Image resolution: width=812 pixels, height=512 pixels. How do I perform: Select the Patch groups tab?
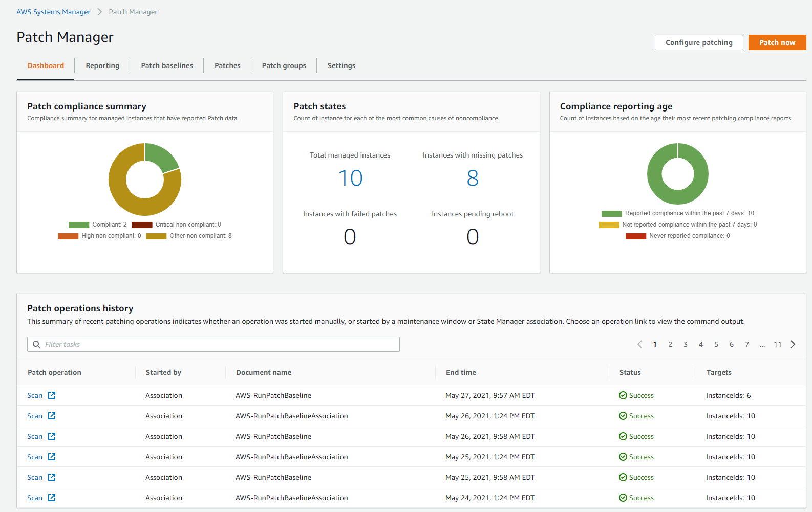[x=284, y=65]
